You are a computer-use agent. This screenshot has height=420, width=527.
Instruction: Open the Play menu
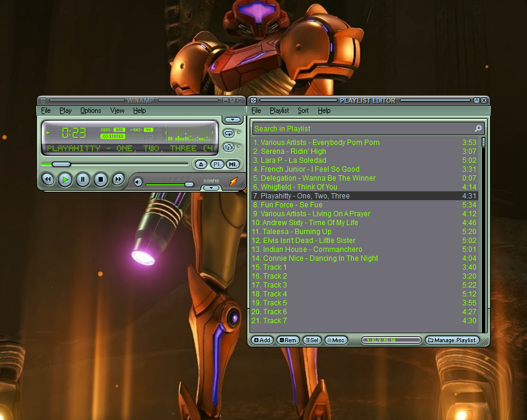[65, 110]
